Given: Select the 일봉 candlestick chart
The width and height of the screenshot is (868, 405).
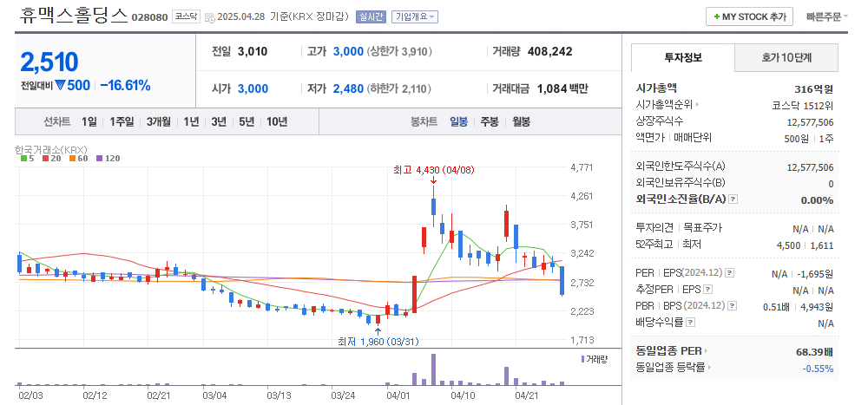Looking at the screenshot, I should (458, 121).
